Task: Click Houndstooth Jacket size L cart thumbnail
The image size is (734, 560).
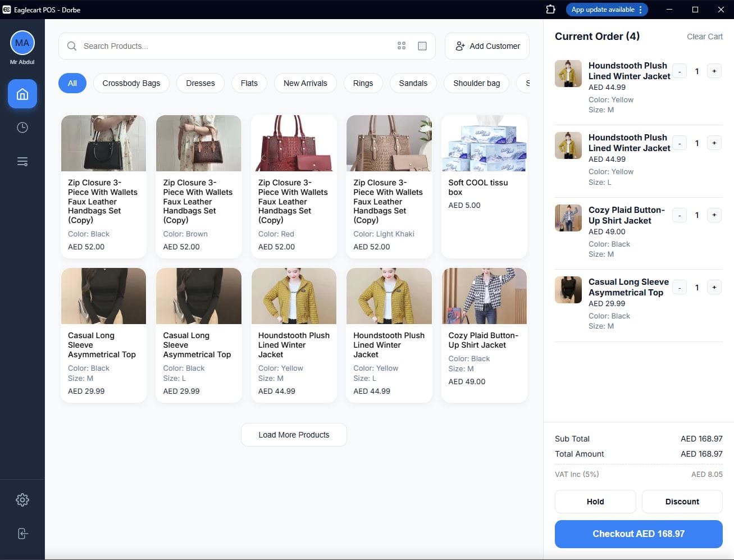Action: [x=568, y=145]
